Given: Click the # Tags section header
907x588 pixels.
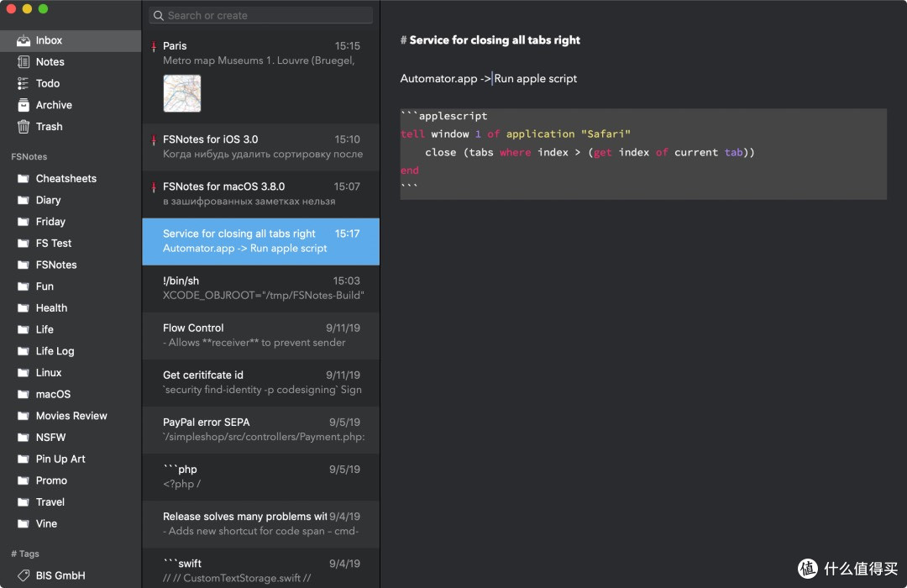Looking at the screenshot, I should [x=25, y=554].
